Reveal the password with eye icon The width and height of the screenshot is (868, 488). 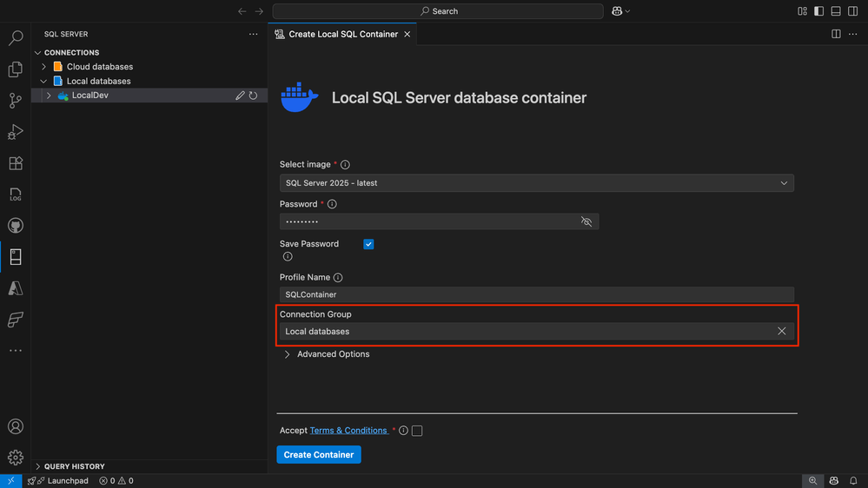click(x=586, y=222)
